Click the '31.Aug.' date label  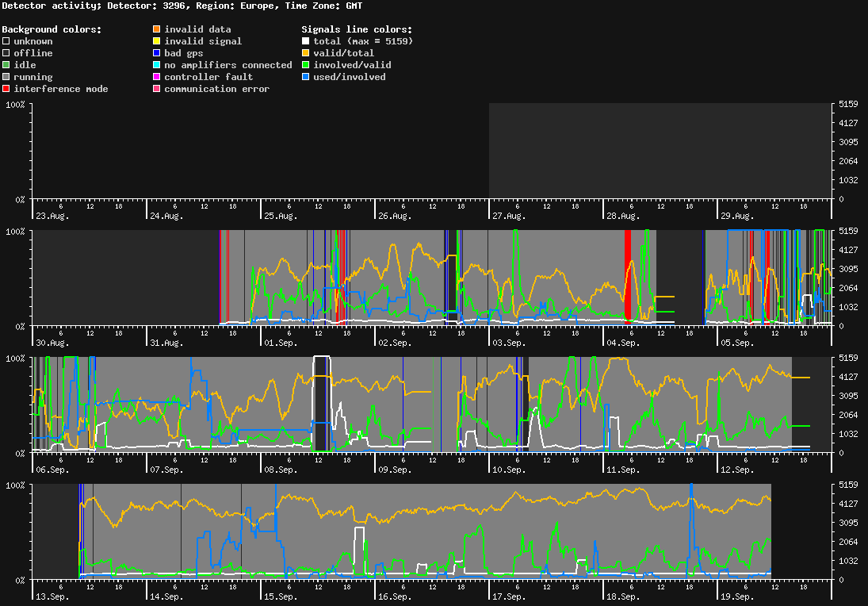tap(166, 343)
